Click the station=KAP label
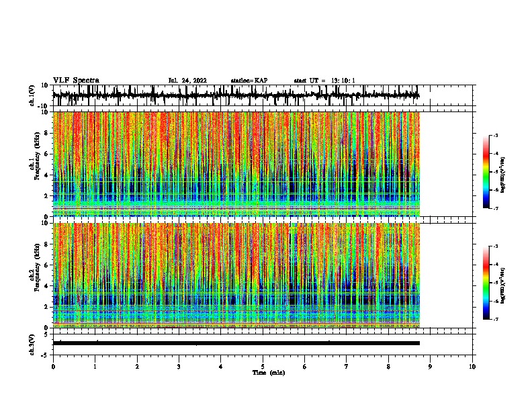532x411 pixels. point(249,81)
